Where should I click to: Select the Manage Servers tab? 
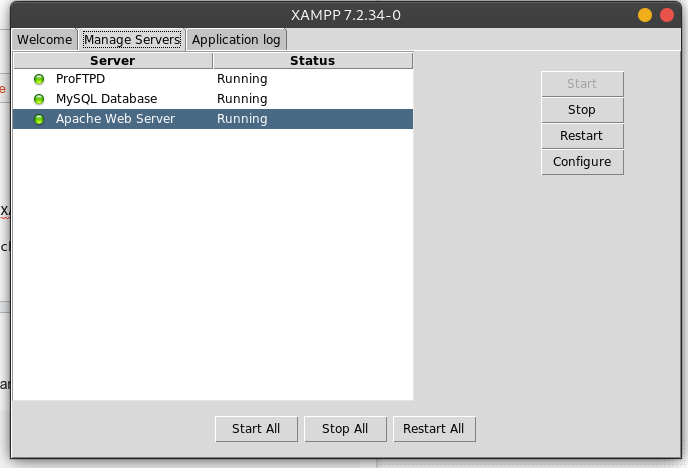[x=132, y=39]
